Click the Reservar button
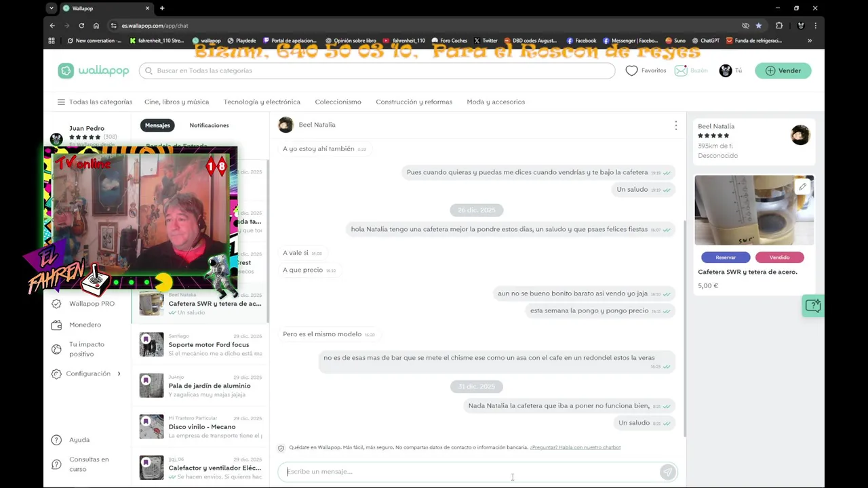 click(x=726, y=258)
